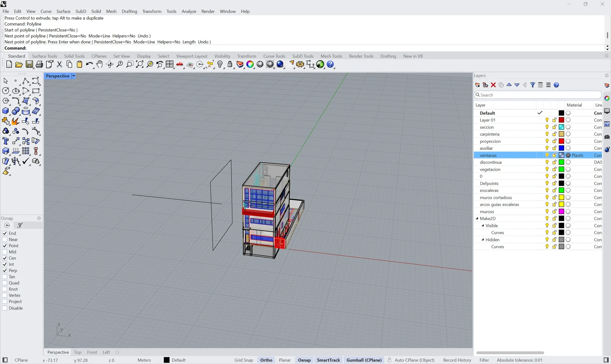
Task: Click the Print icon in toolbar
Action: click(x=39, y=64)
